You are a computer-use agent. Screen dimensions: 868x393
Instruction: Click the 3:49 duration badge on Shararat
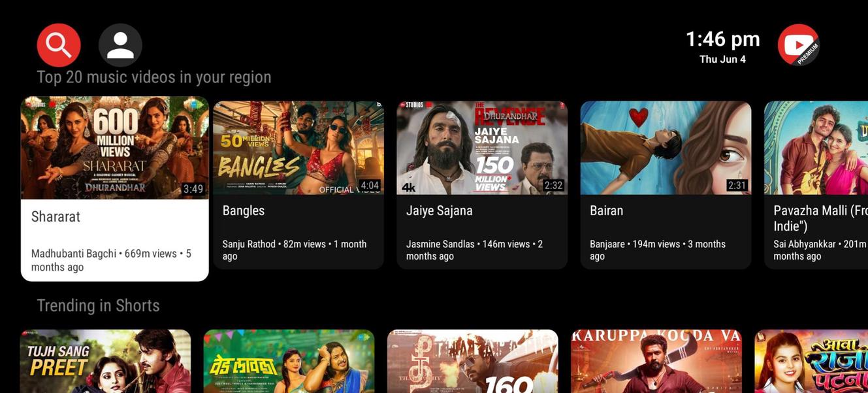tap(193, 189)
